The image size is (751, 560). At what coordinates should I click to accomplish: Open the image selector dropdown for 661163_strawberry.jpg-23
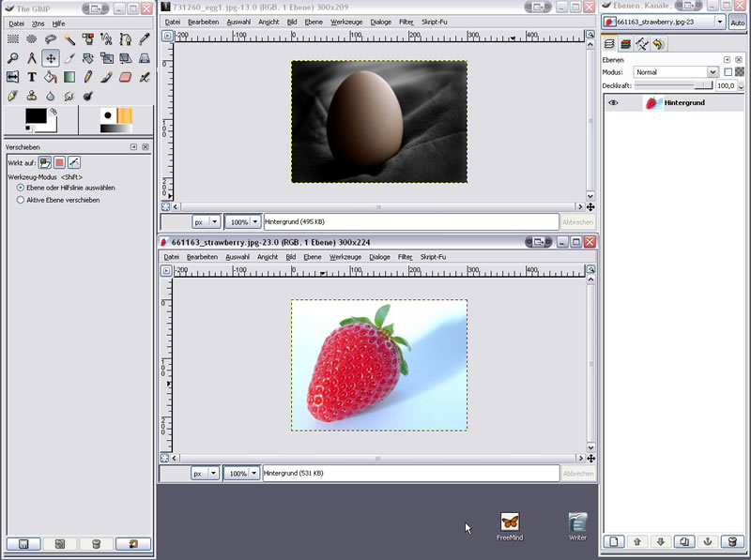(720, 22)
